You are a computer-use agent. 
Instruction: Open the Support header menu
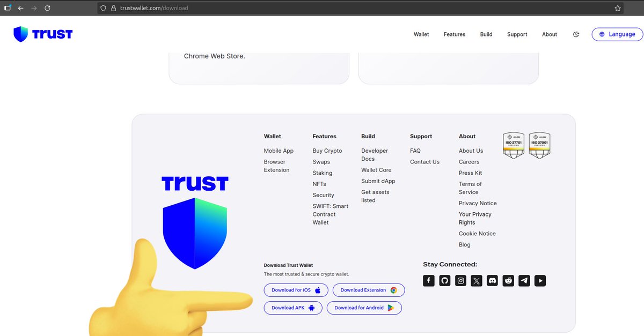517,34
